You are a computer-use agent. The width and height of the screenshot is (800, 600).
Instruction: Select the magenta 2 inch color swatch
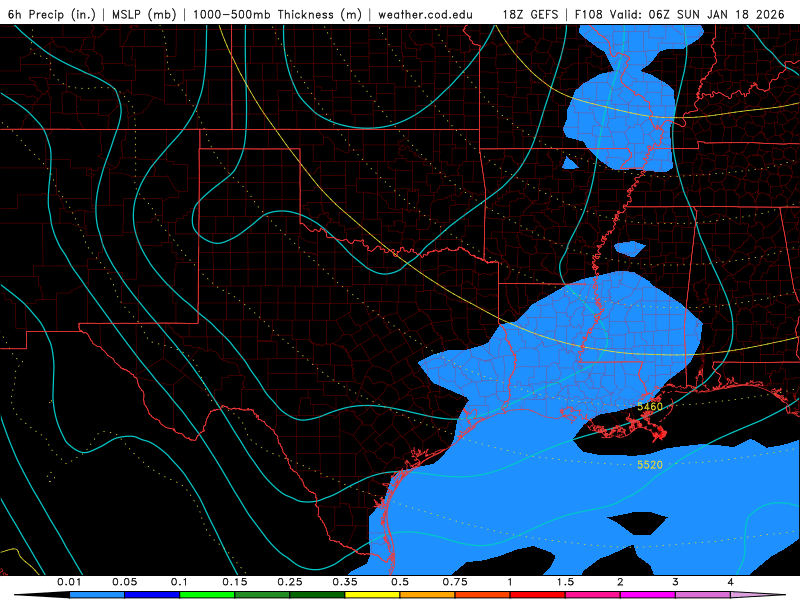tap(648, 595)
